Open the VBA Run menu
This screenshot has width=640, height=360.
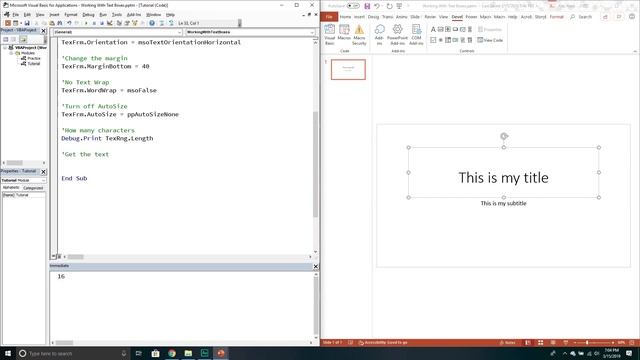coord(103,15)
